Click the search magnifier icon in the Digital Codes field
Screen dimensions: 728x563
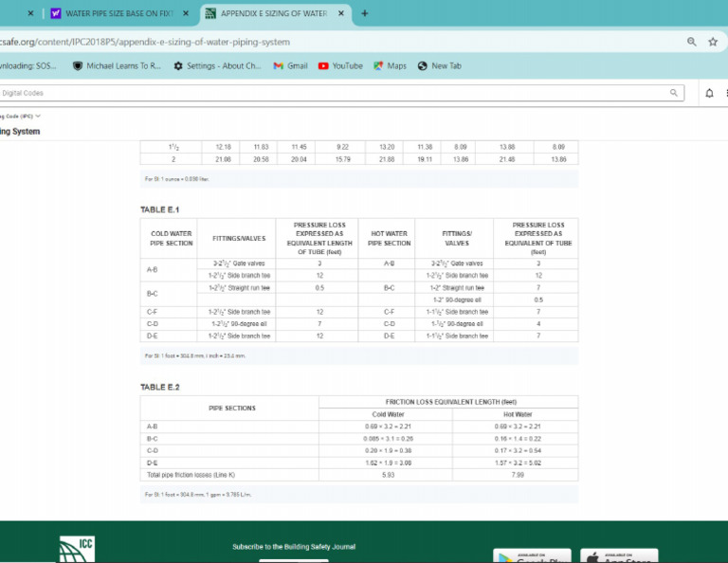coord(674,93)
